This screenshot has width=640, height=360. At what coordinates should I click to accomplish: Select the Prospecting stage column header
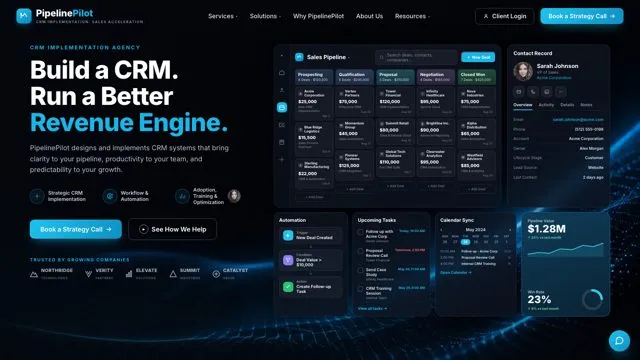point(313,77)
